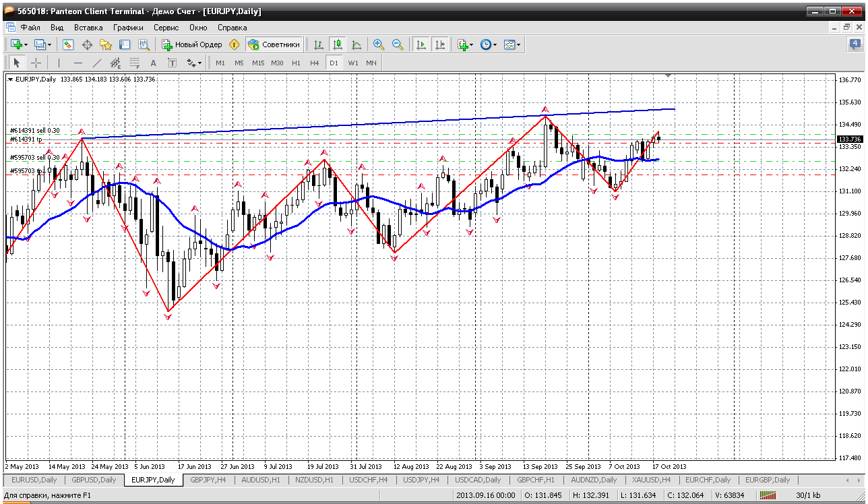Draw a trendline with the diagonal line tool
The image size is (868, 504).
[96, 63]
